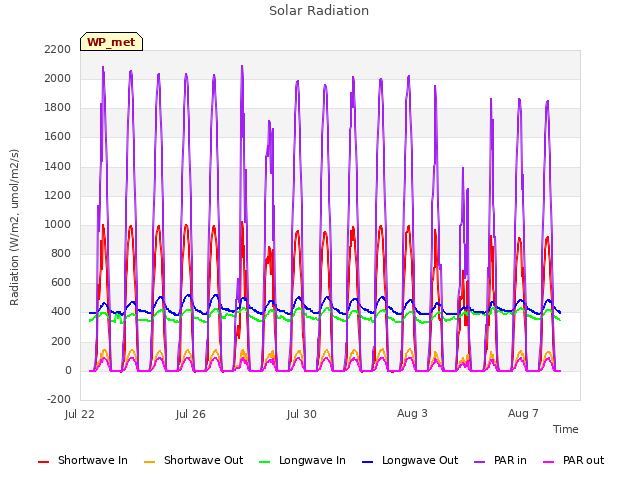
Task: Toggle the Longwave In legend entry
Action: 302,460
